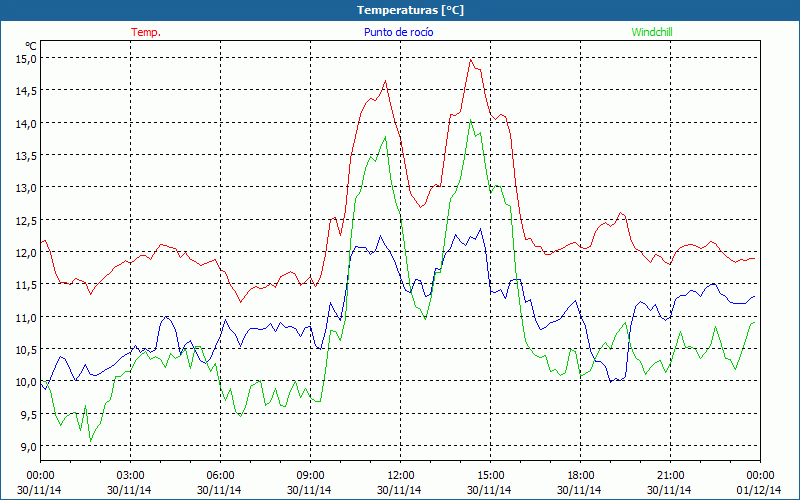This screenshot has height=500, width=800.
Task: Click the 15,0 y-axis value
Action: [27, 58]
